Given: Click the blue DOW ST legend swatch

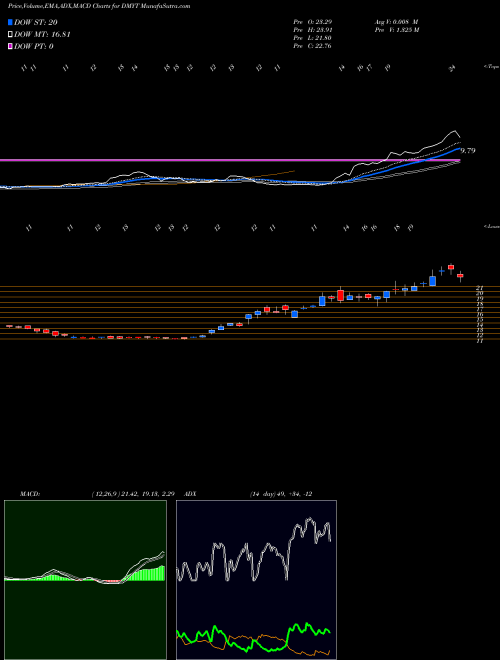Looking at the screenshot, I should (10, 22).
